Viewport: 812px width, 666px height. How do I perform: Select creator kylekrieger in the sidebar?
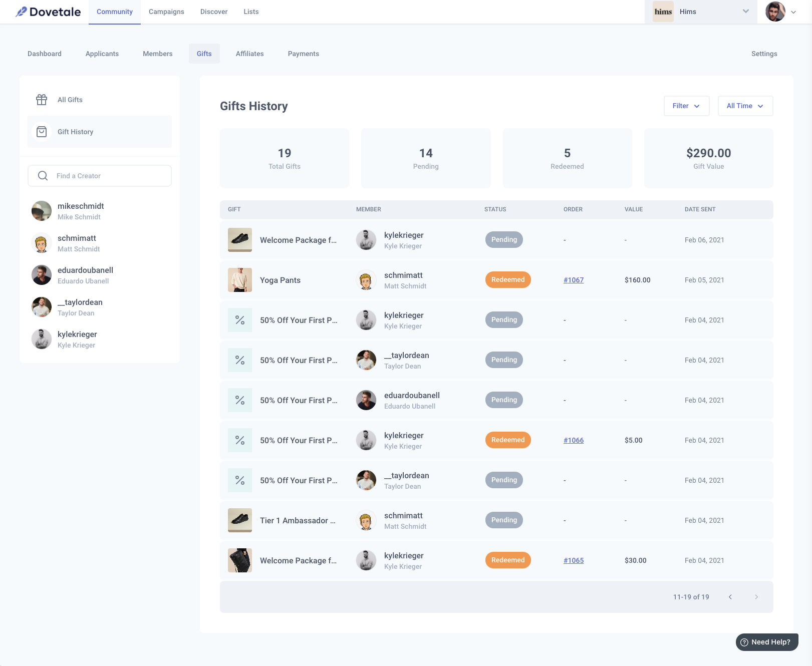(100, 339)
